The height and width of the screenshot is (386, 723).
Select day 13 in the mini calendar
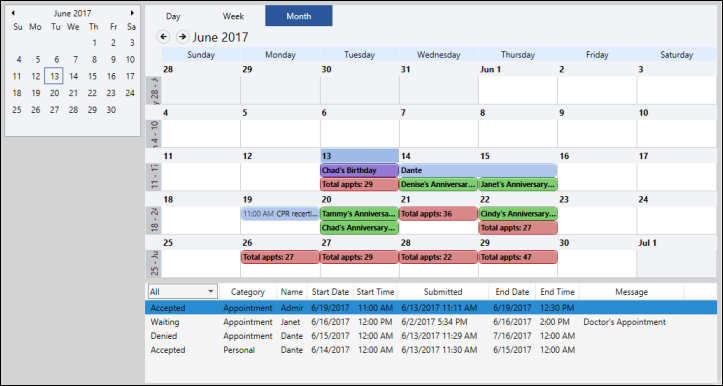point(54,76)
